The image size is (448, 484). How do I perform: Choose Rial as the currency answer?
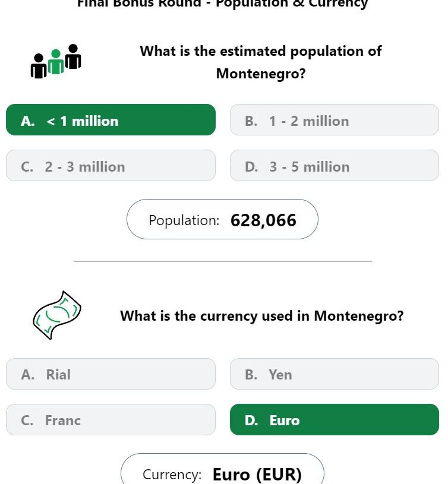pyautogui.click(x=111, y=374)
